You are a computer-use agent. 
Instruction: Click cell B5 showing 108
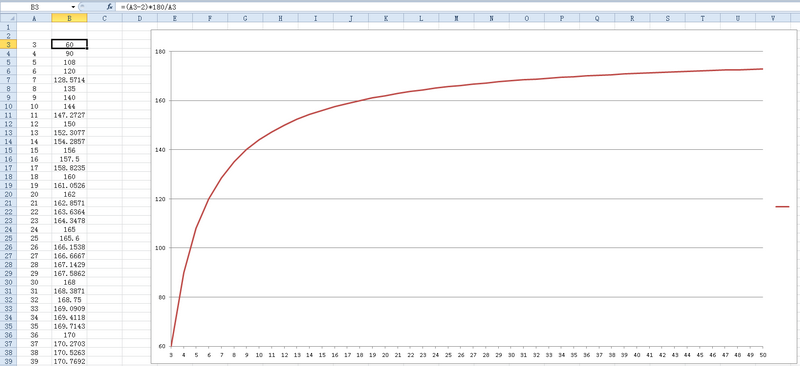pyautogui.click(x=69, y=62)
